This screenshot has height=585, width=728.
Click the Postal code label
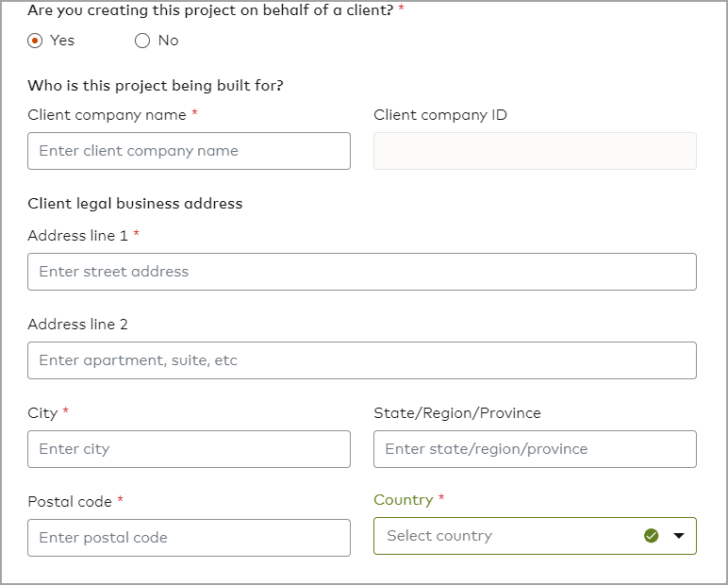tap(70, 502)
